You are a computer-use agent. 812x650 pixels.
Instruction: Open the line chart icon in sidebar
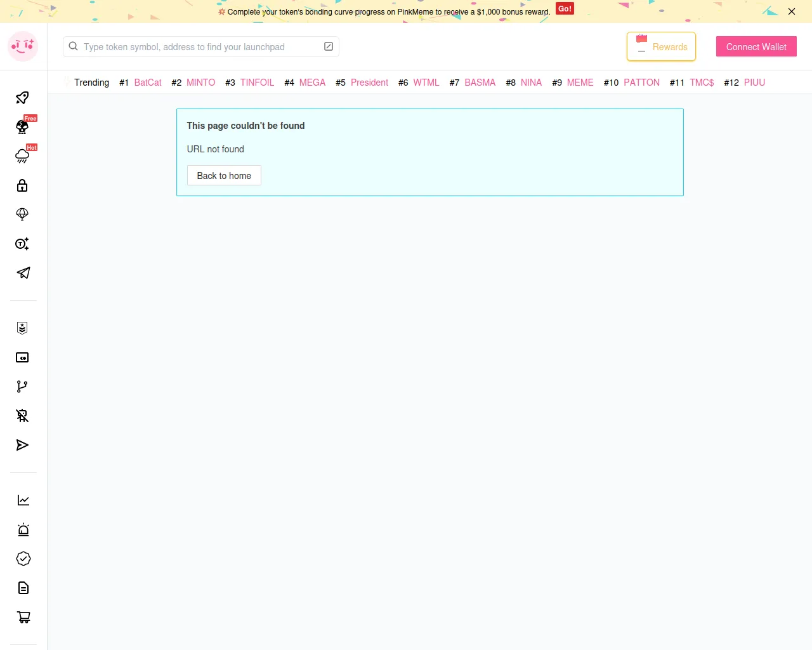pos(23,500)
